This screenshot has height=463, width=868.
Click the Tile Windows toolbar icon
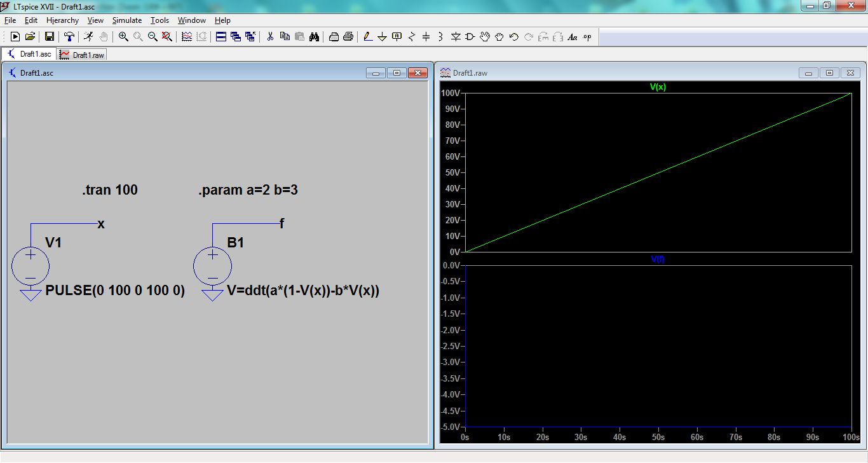click(x=221, y=37)
